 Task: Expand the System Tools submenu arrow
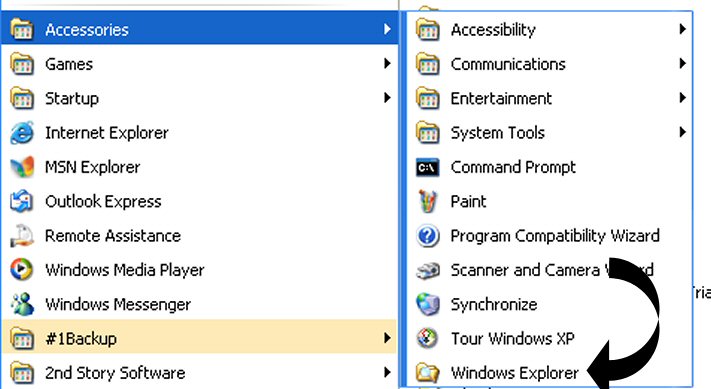[682, 132]
